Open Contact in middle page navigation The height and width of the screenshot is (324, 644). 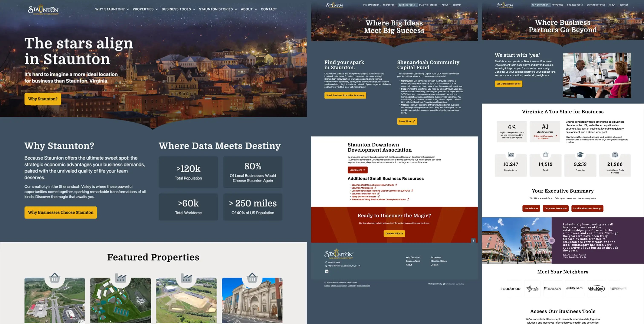coord(457,5)
